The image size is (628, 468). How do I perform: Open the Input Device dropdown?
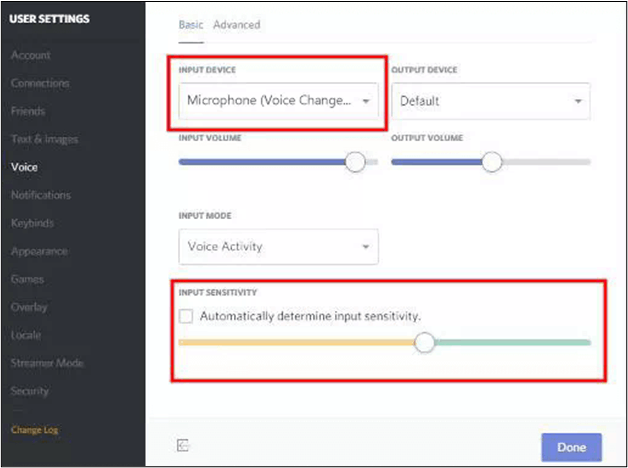click(x=279, y=101)
